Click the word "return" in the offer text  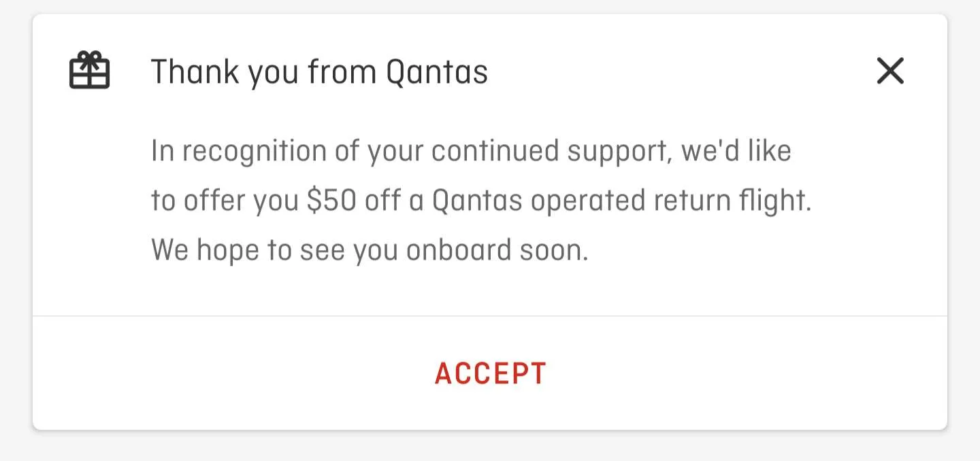pyautogui.click(x=696, y=202)
